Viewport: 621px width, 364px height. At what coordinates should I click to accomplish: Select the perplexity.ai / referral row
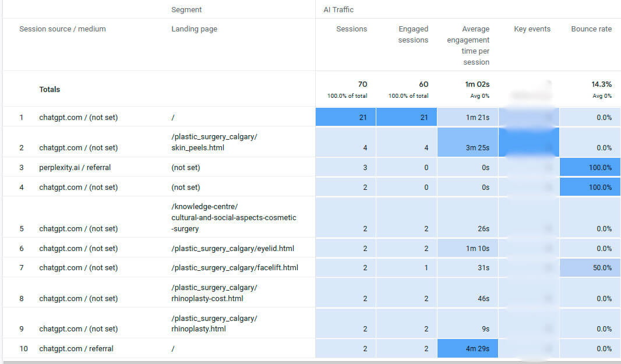point(75,168)
